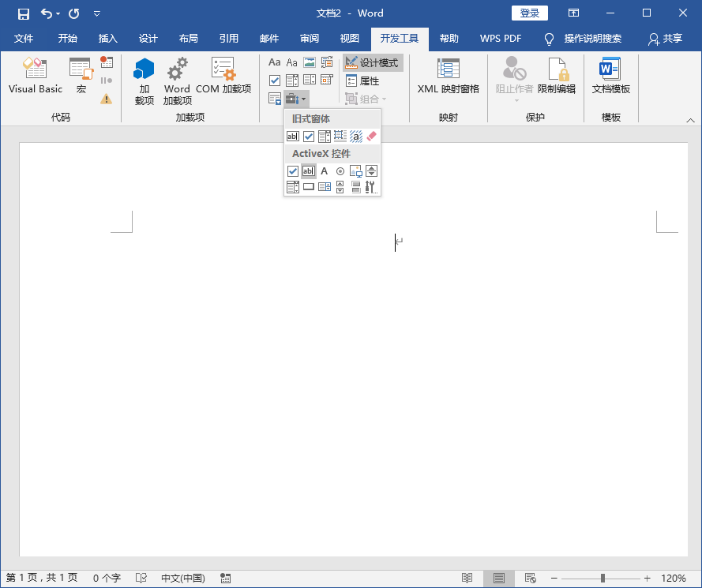Switch to read mode view
The width and height of the screenshot is (702, 588).
click(467, 579)
